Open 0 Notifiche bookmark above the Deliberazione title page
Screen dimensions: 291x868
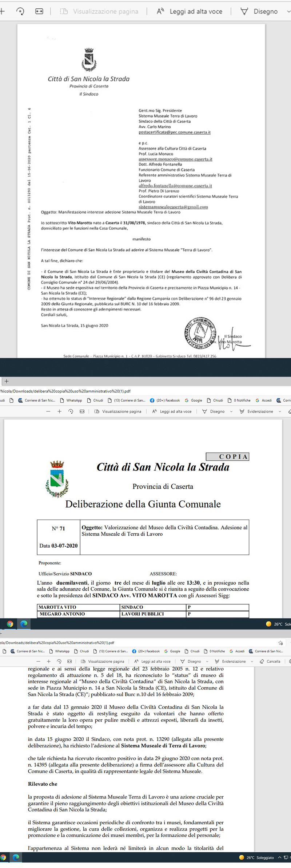point(239,400)
